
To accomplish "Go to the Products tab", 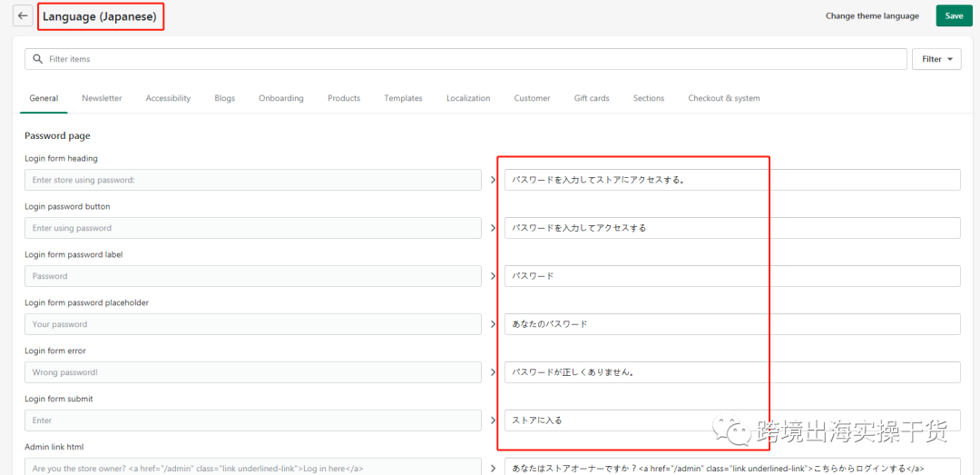I will 344,98.
